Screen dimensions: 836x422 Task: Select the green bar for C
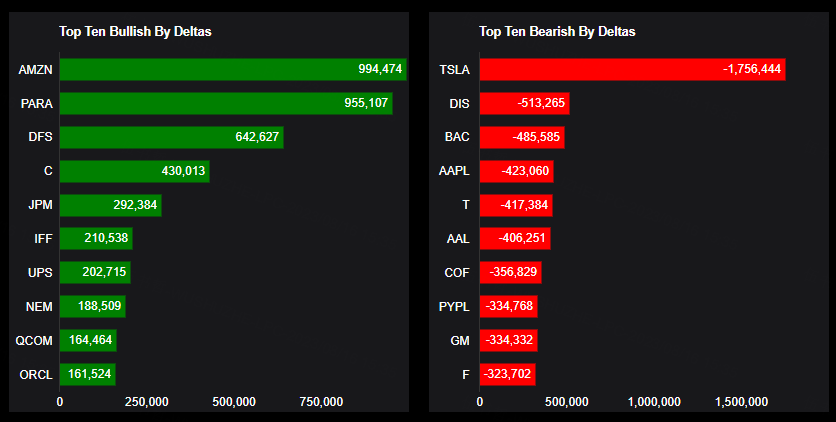tap(134, 171)
